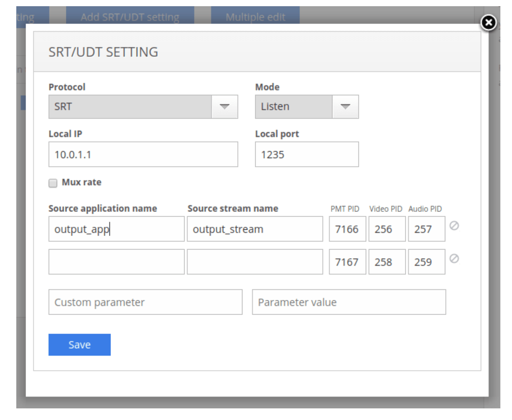Click the Local port field
Screen dimensions: 512x420
click(x=306, y=155)
